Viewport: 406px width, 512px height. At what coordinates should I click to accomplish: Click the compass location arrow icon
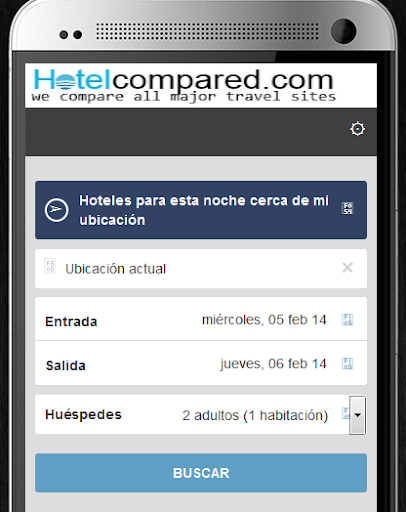tap(57, 210)
